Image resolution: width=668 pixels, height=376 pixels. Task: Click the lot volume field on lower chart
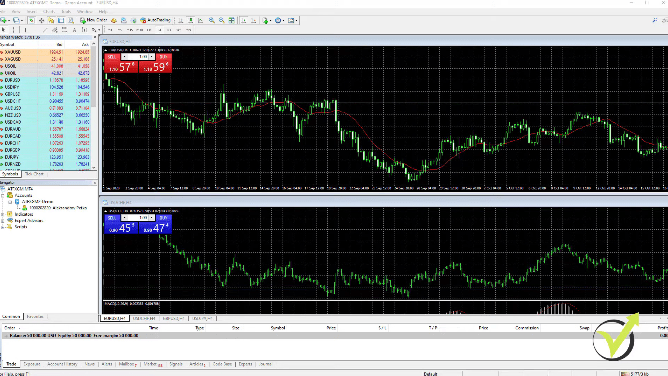click(x=138, y=218)
